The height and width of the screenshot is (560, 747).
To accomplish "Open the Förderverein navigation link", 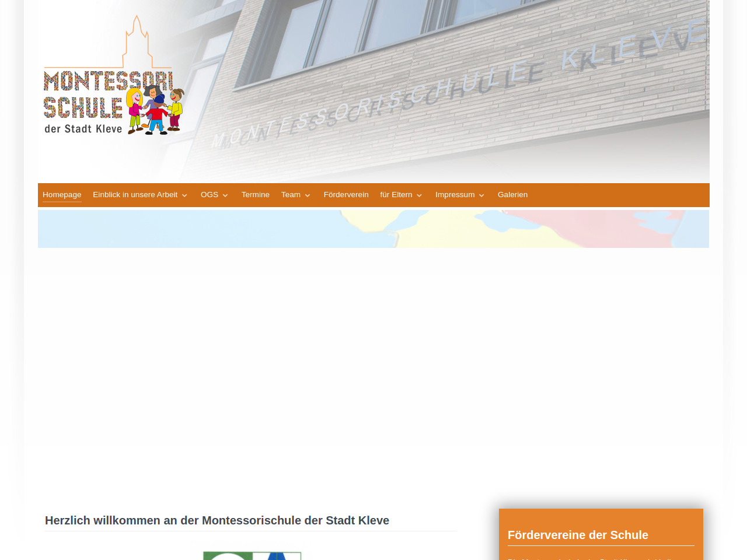I will [346, 195].
